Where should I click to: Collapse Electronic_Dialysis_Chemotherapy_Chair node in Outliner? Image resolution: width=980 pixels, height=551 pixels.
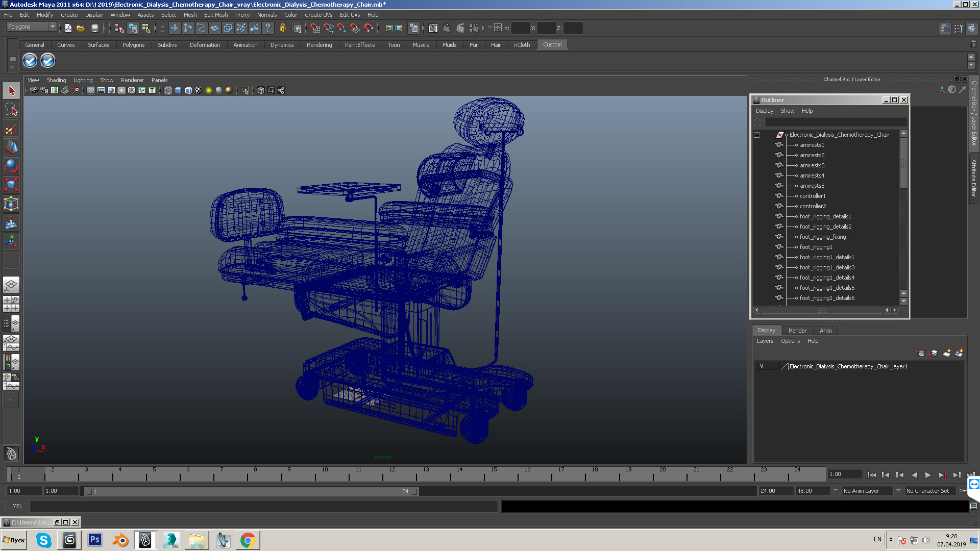[757, 135]
